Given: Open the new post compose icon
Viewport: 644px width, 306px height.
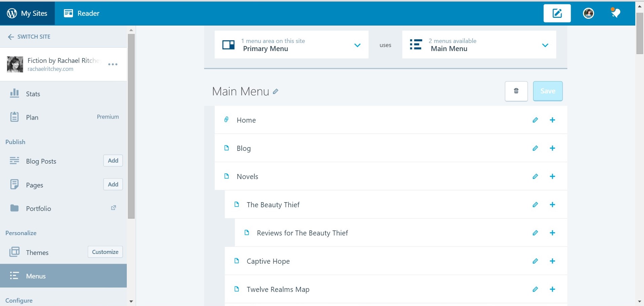Looking at the screenshot, I should pos(557,13).
